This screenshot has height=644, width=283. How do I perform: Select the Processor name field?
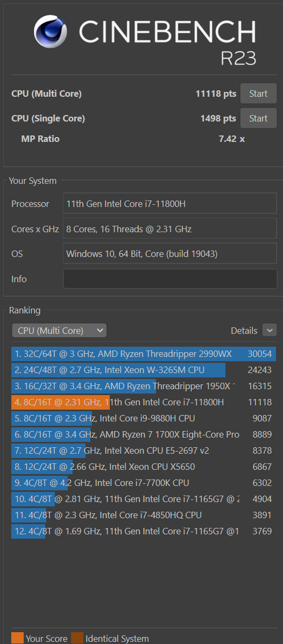[x=170, y=203]
